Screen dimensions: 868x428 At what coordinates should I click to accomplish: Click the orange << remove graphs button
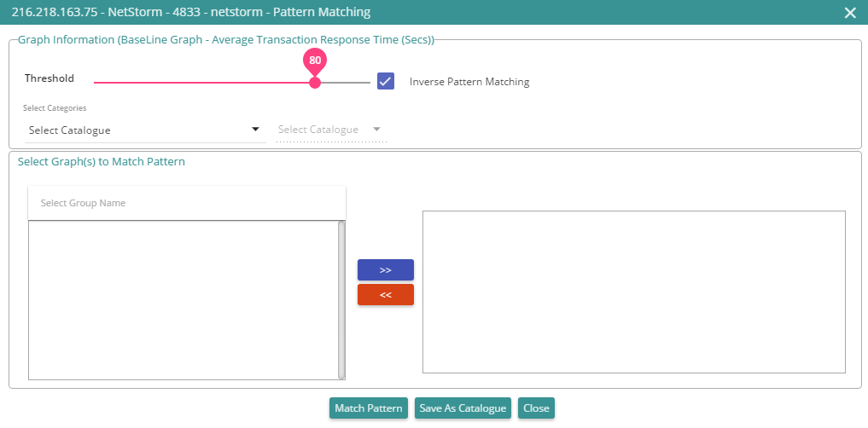(x=386, y=295)
